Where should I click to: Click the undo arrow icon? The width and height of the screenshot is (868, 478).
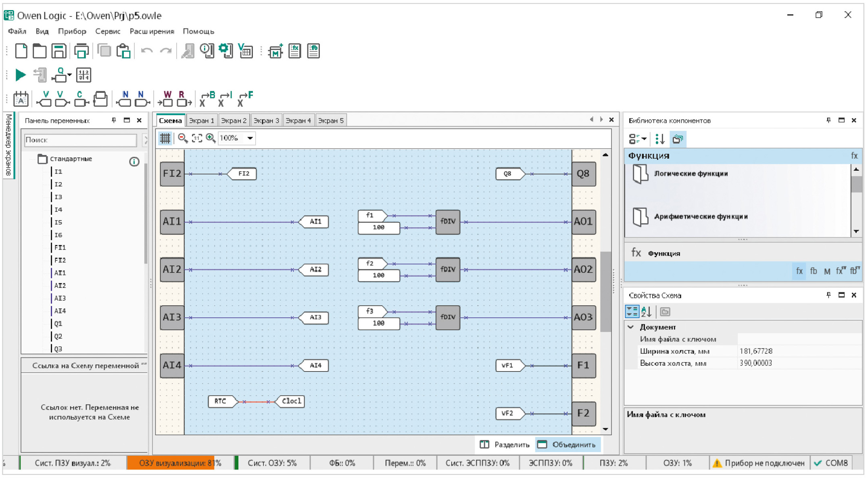coord(146,51)
